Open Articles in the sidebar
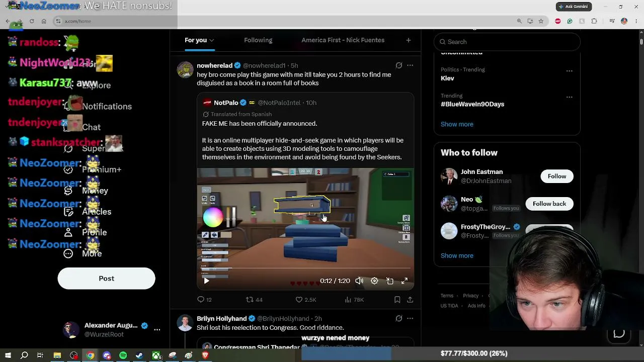644x362 pixels. (x=88, y=212)
